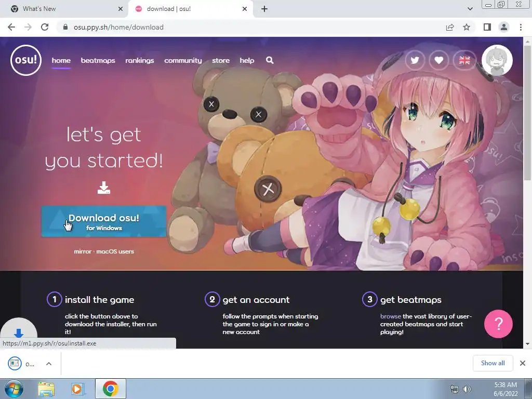The width and height of the screenshot is (532, 399).
Task: Go to the store page
Action: [221, 60]
